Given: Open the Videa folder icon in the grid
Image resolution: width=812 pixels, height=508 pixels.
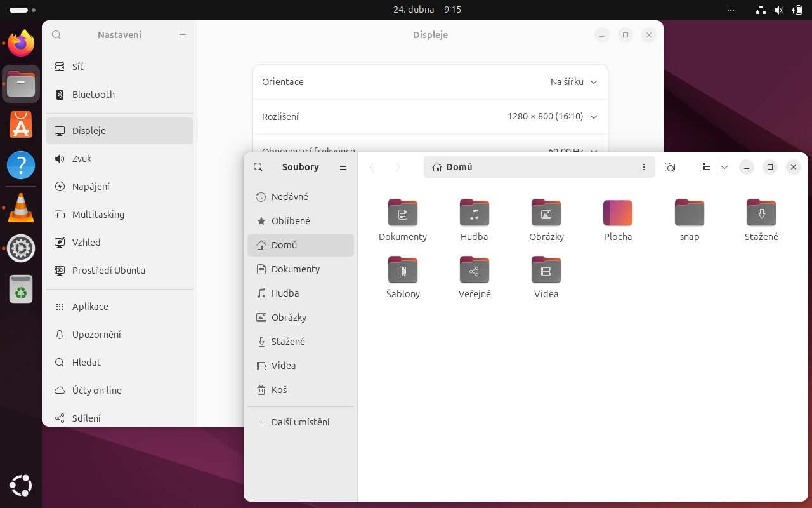Looking at the screenshot, I should pyautogui.click(x=546, y=270).
